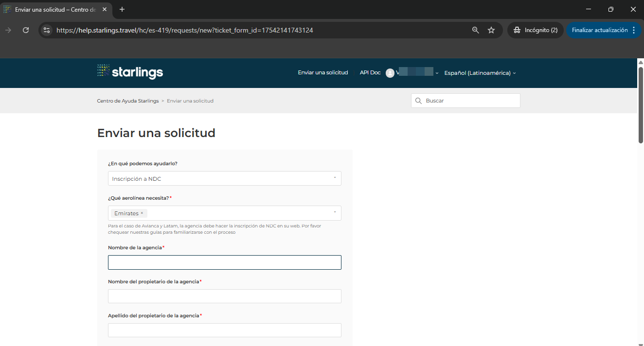Click the ¿Qué aerolínea necesita? label
Image resolution: width=644 pixels, height=346 pixels.
coord(139,198)
